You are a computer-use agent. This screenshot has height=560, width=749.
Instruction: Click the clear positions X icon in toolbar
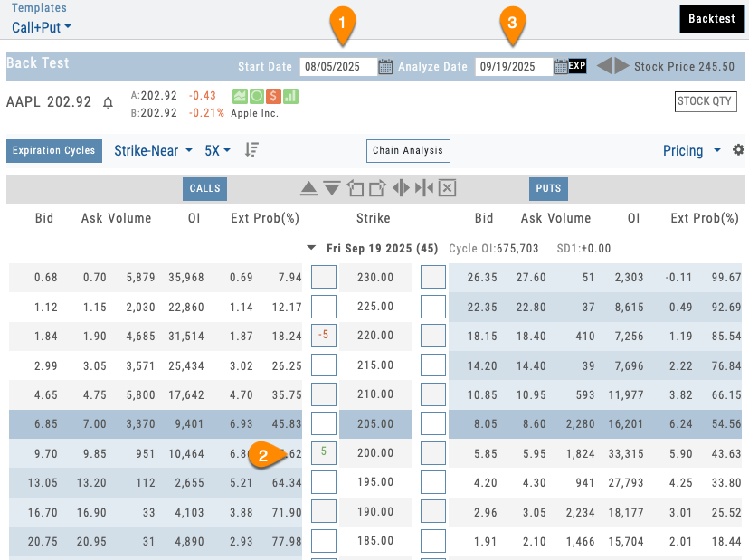tap(447, 188)
